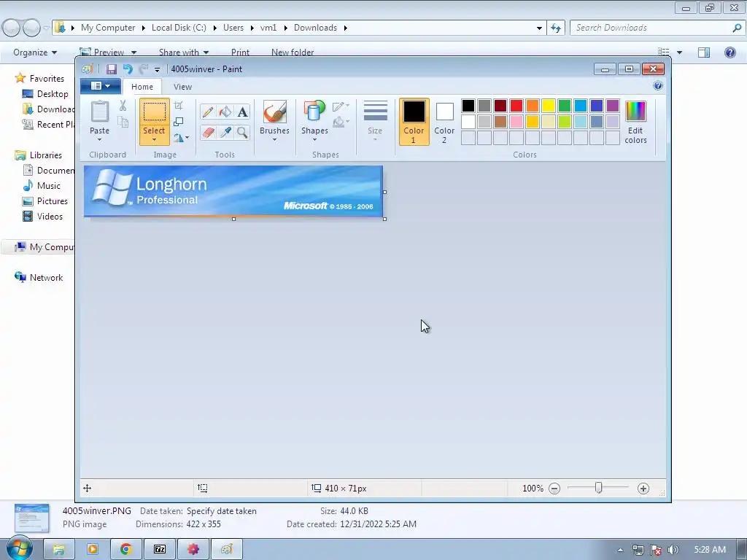Activate Color 1 foreground selector
Screen dimensions: 747x560
click(414, 122)
